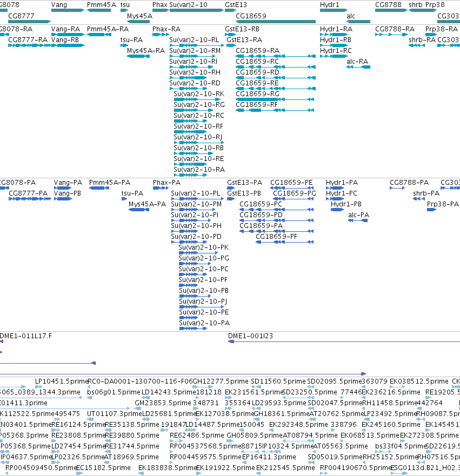460x476 pixels.
Task: Select the Su(var)2-10 gene label
Action: coord(188,4)
